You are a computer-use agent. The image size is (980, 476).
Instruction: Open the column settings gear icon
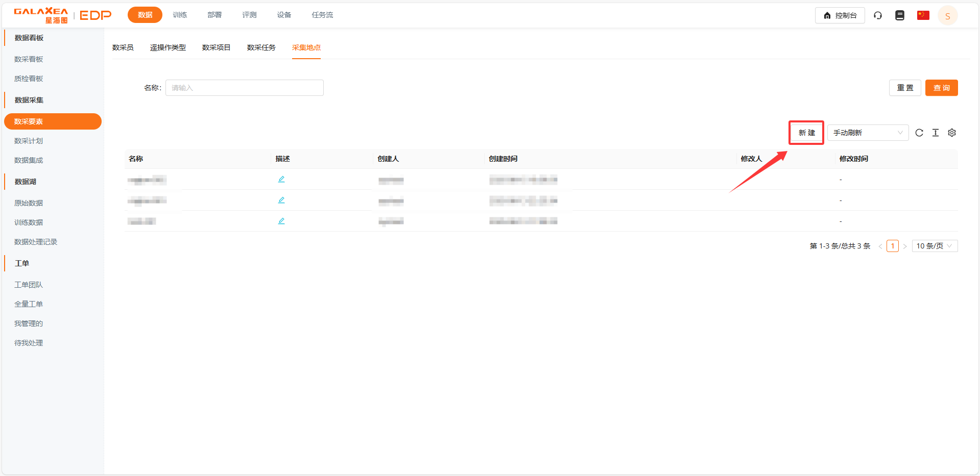coord(951,133)
